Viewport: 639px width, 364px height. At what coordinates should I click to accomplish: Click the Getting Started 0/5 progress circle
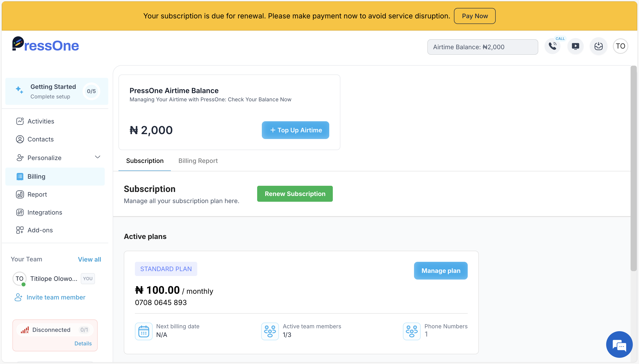tap(91, 91)
